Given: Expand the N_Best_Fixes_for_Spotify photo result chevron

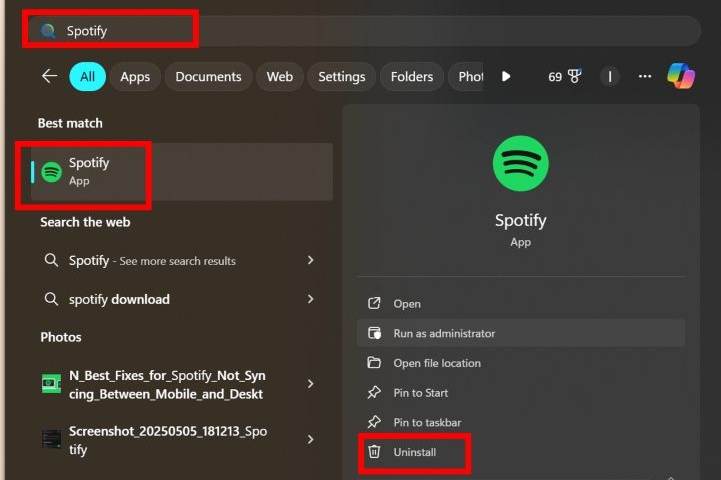Looking at the screenshot, I should (310, 384).
